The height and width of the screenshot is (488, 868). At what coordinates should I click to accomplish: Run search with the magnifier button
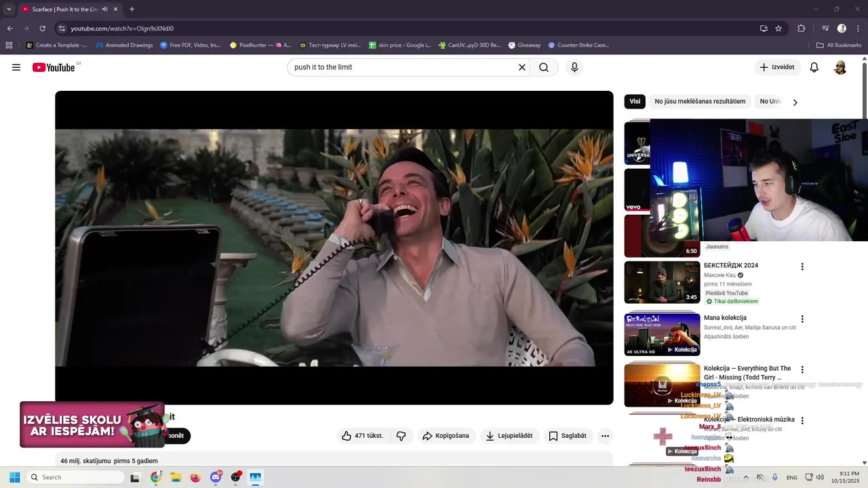click(544, 67)
